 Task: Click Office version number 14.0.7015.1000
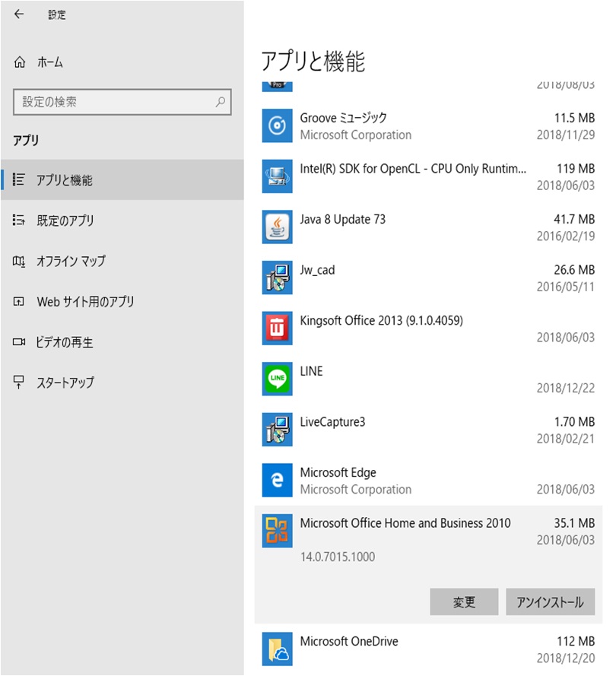pyautogui.click(x=338, y=557)
